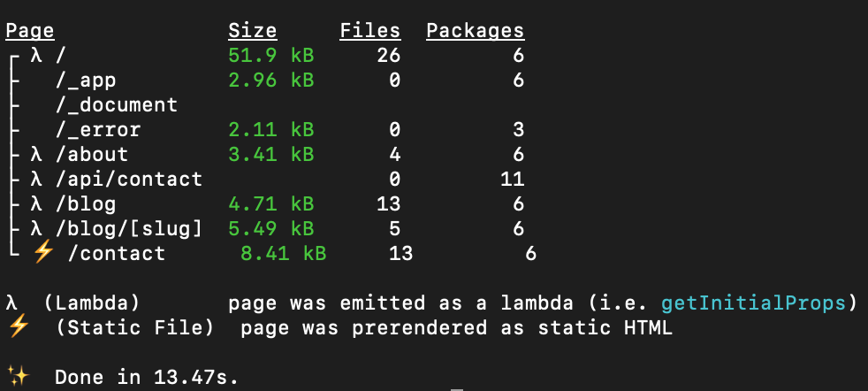Click the lambda symbol next to /about
The width and height of the screenshot is (868, 391).
36,154
